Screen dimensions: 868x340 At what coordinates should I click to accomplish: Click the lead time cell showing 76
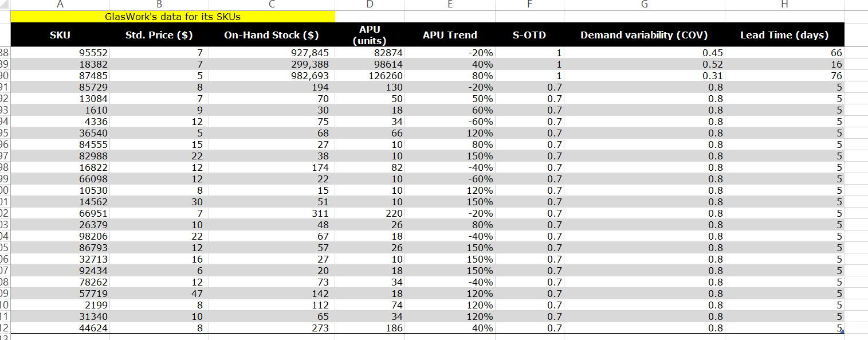784,76
